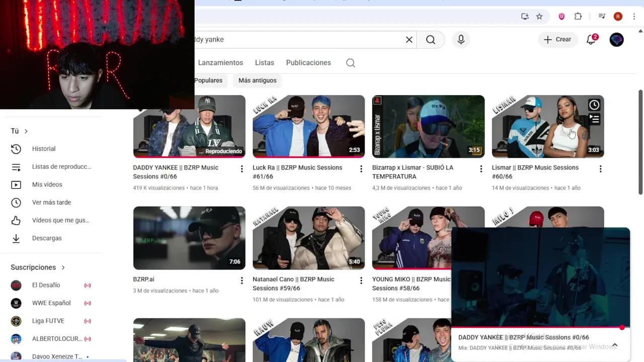Open the browser extensions puzzle icon
The height and width of the screenshot is (362, 644).
point(578,17)
